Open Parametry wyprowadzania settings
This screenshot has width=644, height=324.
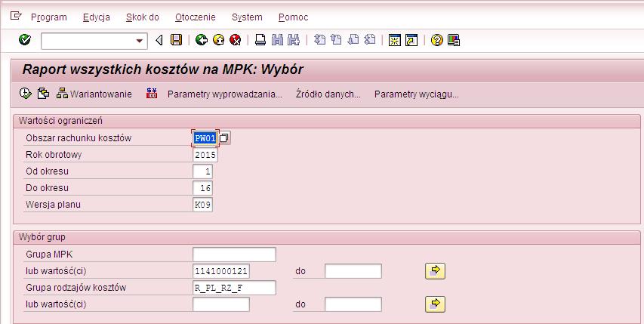point(225,94)
